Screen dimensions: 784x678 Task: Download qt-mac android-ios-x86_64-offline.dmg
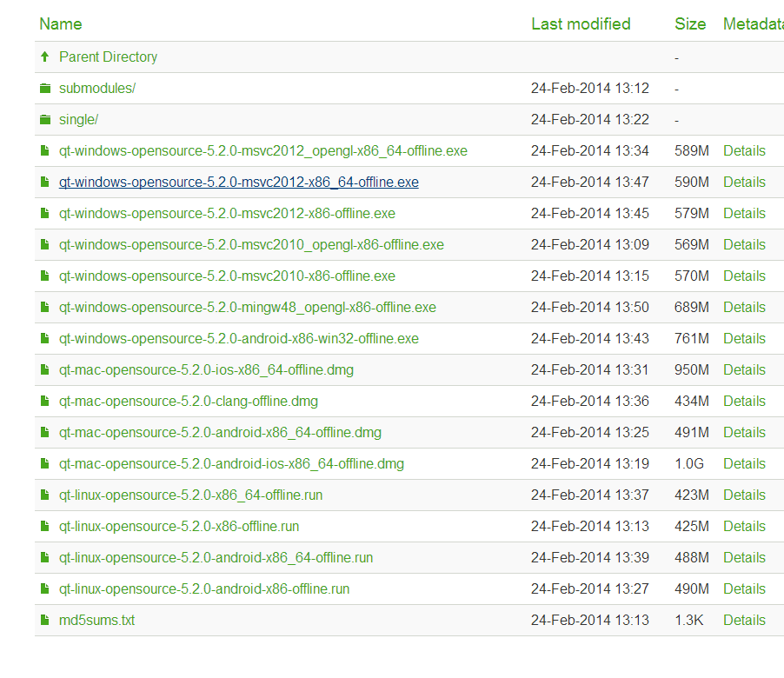tap(231, 463)
